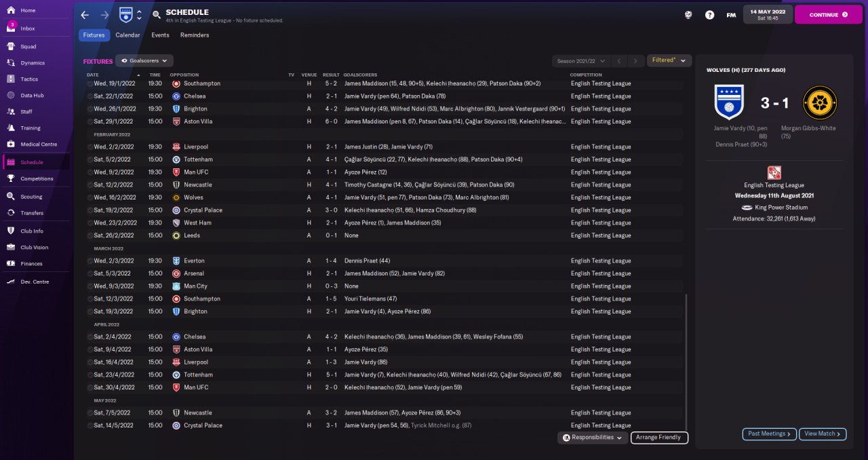The width and height of the screenshot is (868, 460).
Task: Open the Finances icon
Action: click(x=12, y=264)
